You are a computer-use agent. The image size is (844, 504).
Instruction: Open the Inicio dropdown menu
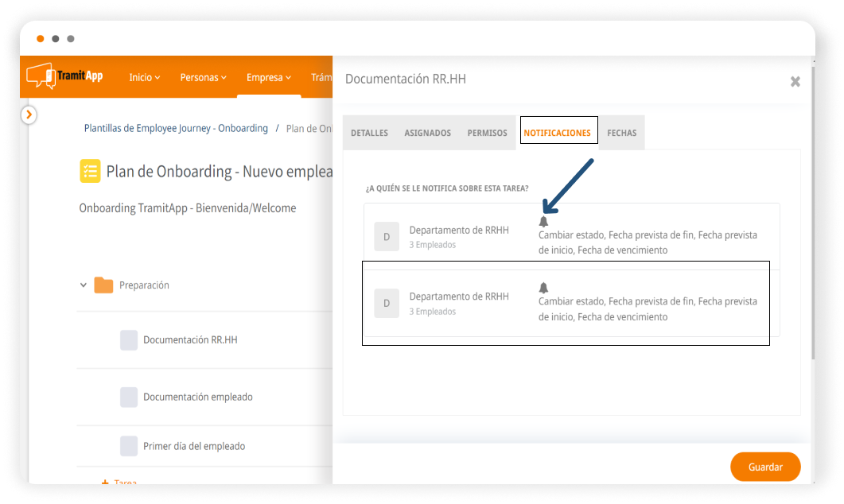pos(145,78)
